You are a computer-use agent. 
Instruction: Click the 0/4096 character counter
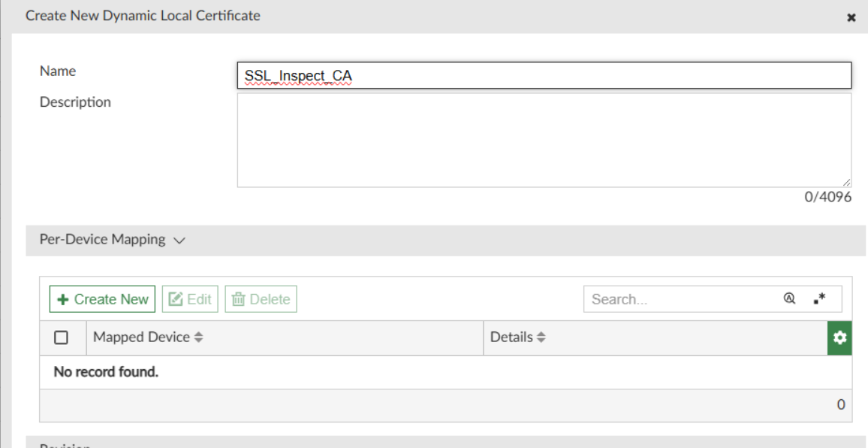pyautogui.click(x=827, y=197)
